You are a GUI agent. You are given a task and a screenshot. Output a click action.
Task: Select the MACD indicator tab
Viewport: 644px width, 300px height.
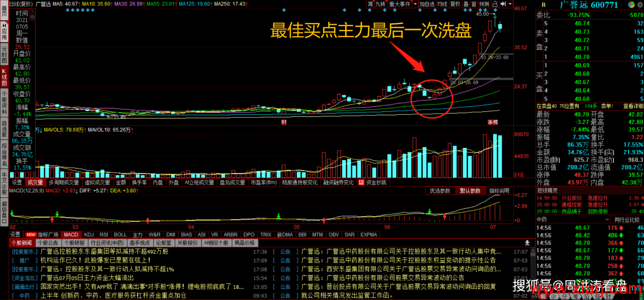point(71,235)
